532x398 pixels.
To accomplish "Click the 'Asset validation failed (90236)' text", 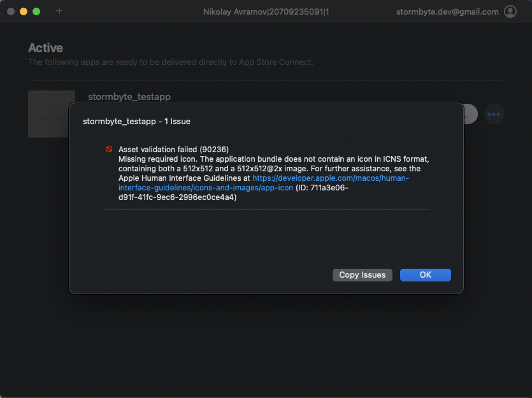I will click(x=173, y=150).
